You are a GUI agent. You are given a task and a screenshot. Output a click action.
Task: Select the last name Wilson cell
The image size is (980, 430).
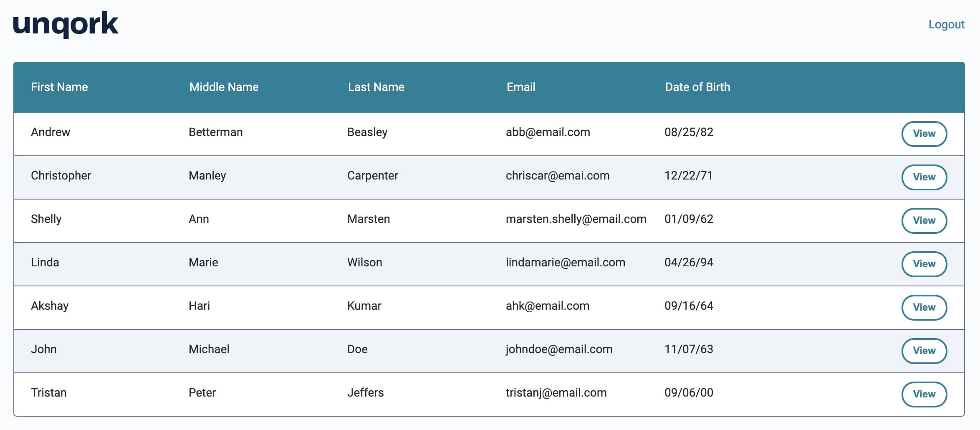tap(364, 263)
